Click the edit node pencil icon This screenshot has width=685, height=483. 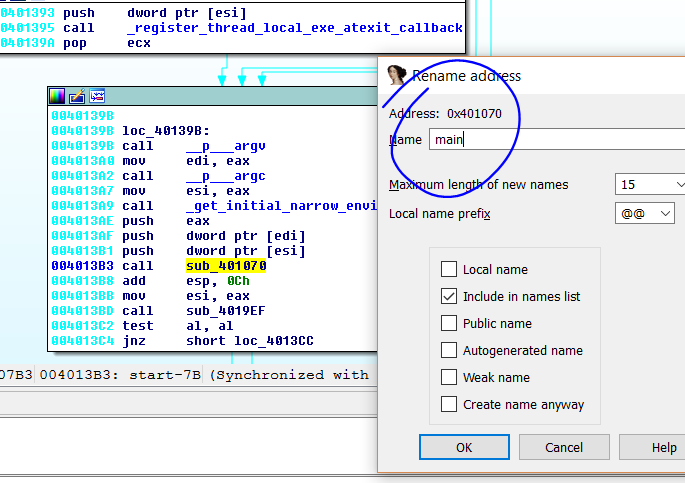click(x=77, y=96)
